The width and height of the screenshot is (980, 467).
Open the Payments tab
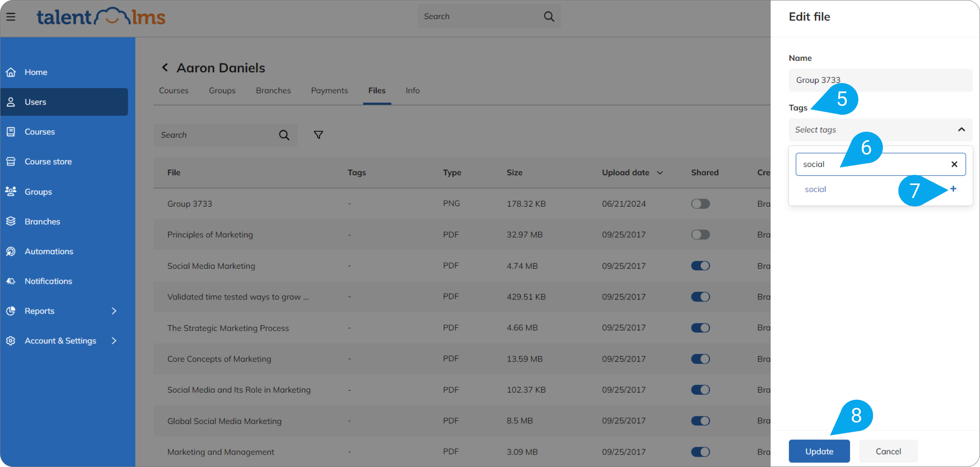[330, 91]
